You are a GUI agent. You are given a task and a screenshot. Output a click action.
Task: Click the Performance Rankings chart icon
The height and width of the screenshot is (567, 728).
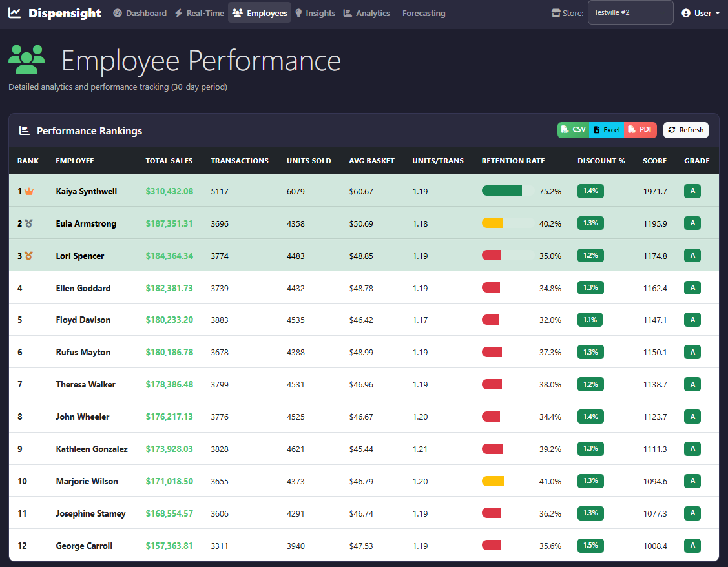coord(24,131)
